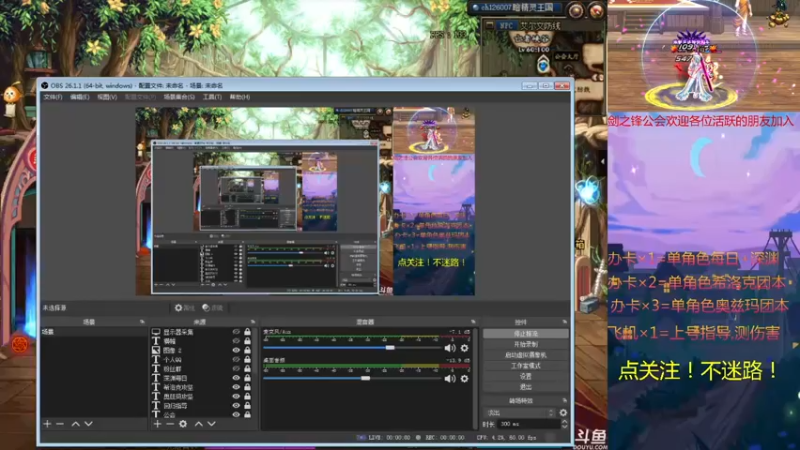The height and width of the screenshot is (450, 800).
Task: Click the image icon of 图像 2 source
Action: tap(156, 351)
